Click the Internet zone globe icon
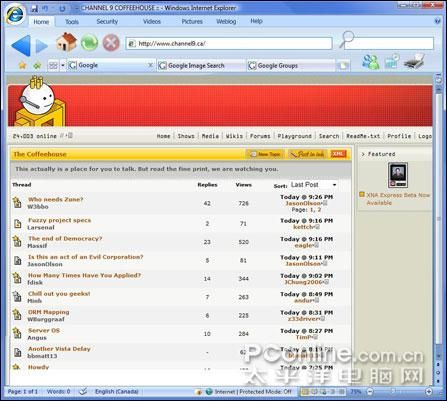The height and width of the screenshot is (401, 447). click(x=209, y=392)
